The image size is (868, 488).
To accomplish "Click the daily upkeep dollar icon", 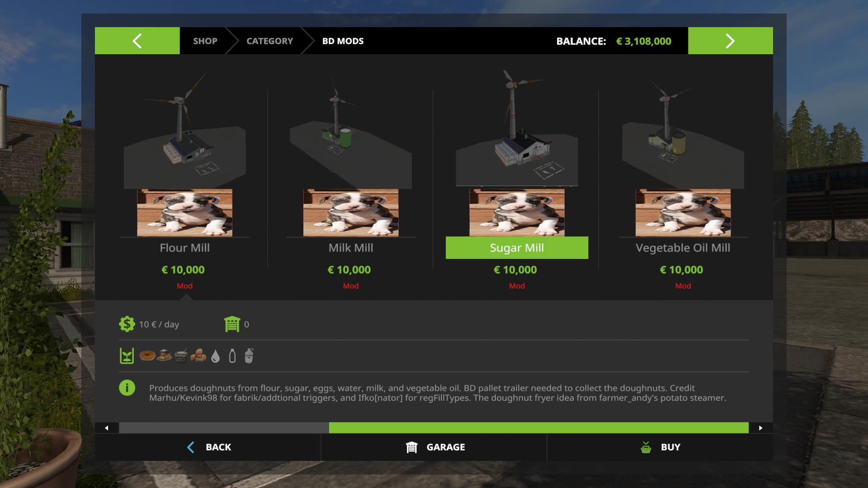I will pos(127,324).
